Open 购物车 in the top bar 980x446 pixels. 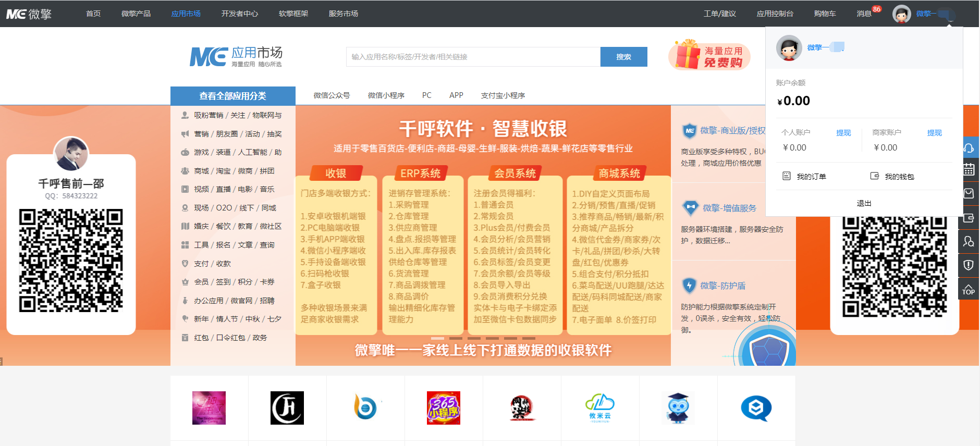(x=825, y=14)
